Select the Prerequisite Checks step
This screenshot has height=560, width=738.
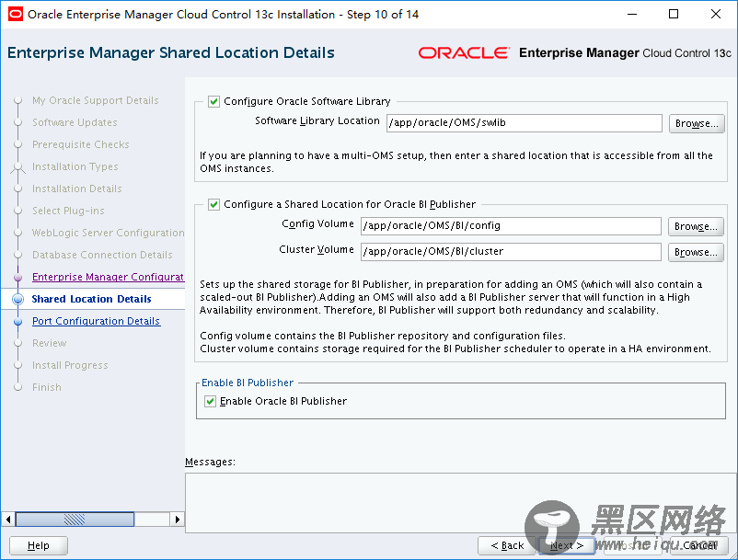click(80, 144)
